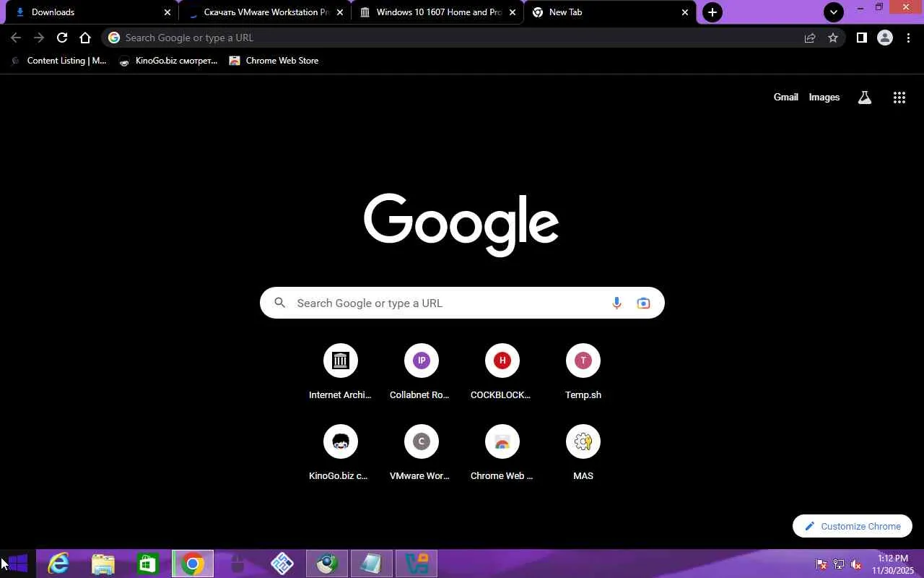The height and width of the screenshot is (578, 924).
Task: Click the Google logo
Action: (461, 223)
